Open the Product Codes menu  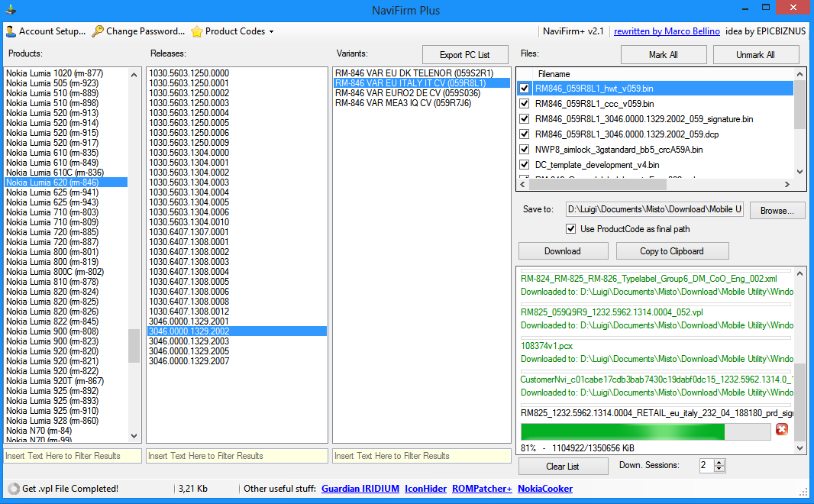pos(233,31)
